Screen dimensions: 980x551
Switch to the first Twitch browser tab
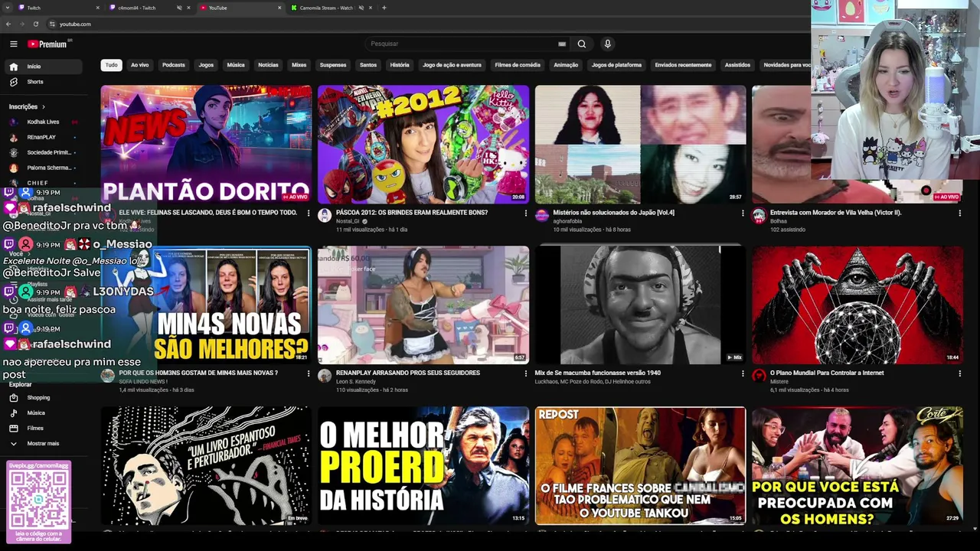click(59, 8)
